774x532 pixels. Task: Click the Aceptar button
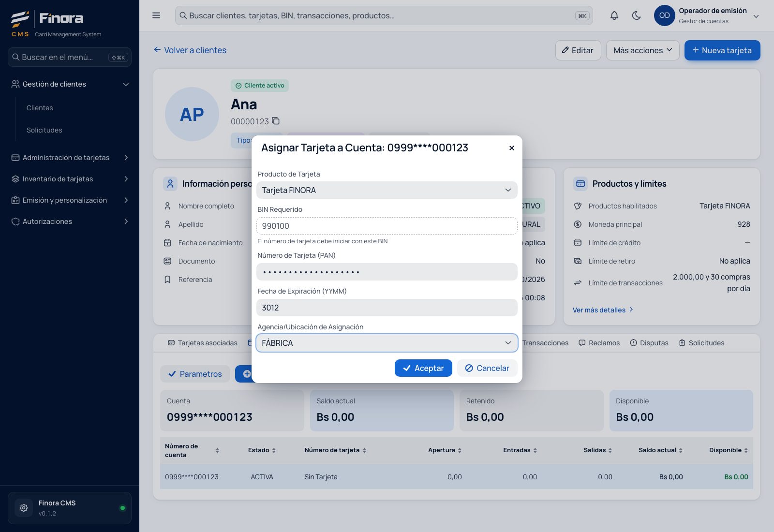point(423,368)
